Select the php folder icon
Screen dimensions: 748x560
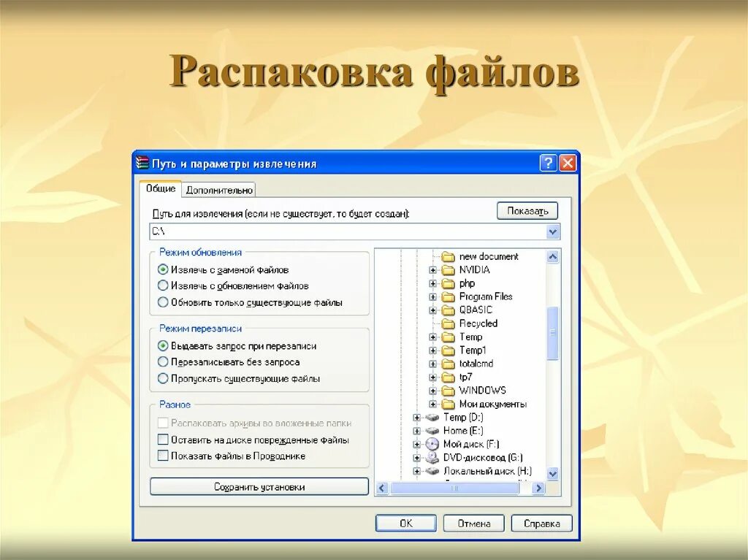tap(448, 283)
